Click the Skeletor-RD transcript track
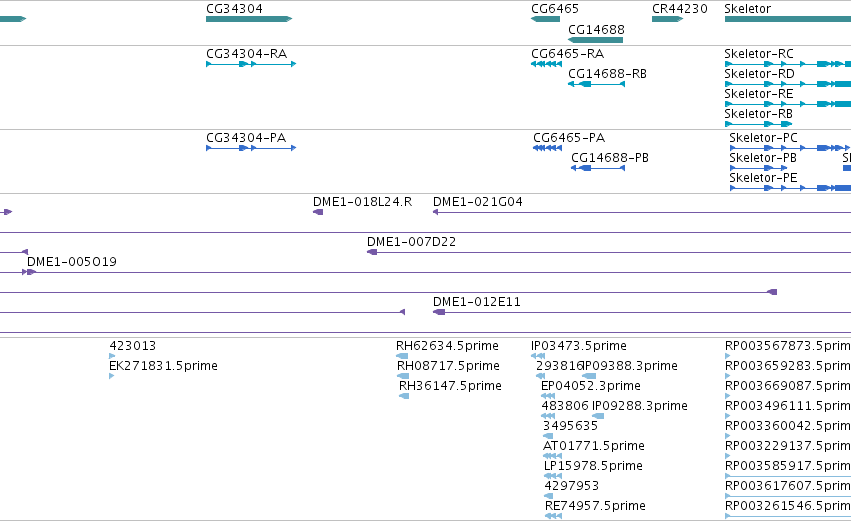 (788, 84)
